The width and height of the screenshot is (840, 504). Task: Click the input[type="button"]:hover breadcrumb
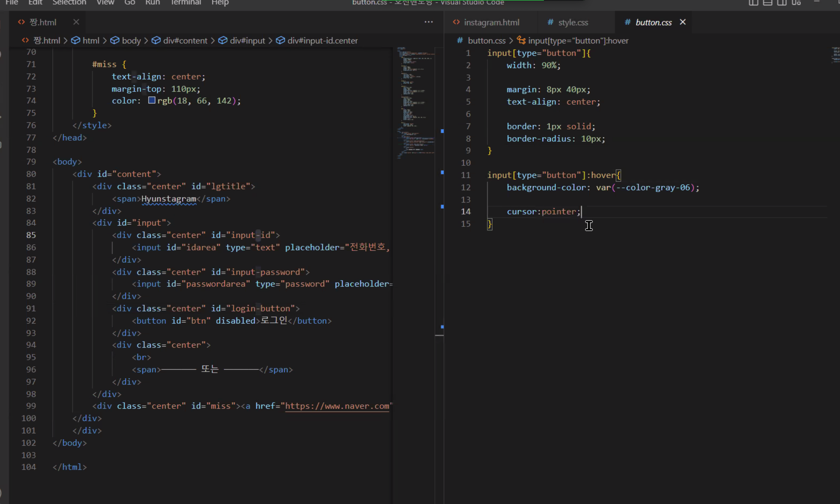(578, 41)
